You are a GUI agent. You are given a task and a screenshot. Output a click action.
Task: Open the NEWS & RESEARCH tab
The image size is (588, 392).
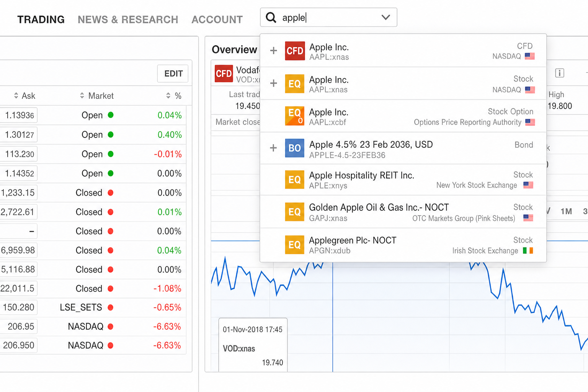tap(128, 20)
